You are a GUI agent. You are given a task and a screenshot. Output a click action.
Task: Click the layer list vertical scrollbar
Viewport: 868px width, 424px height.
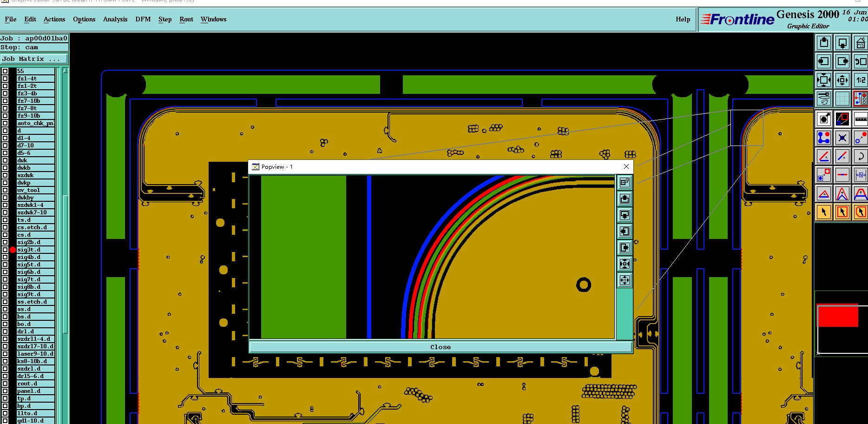pyautogui.click(x=65, y=264)
